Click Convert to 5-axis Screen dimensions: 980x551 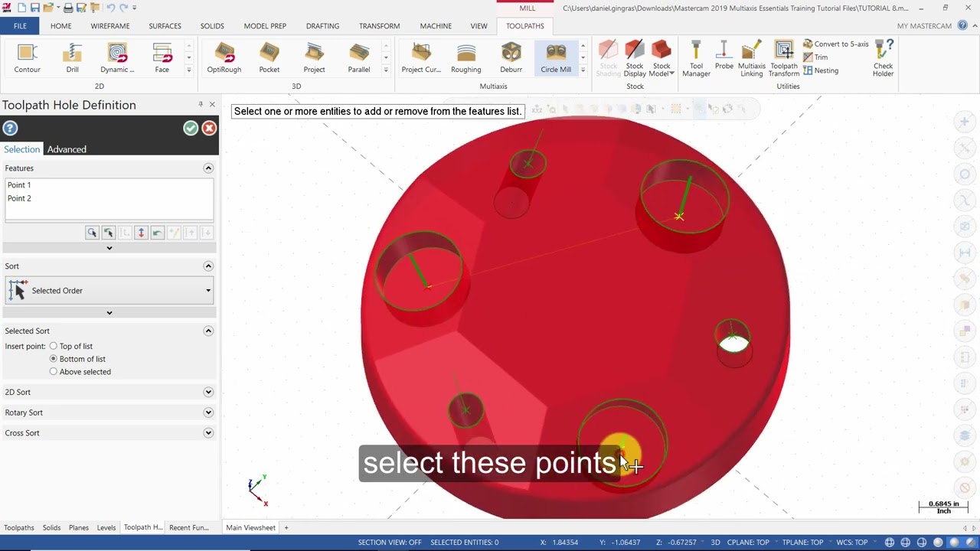tap(835, 44)
